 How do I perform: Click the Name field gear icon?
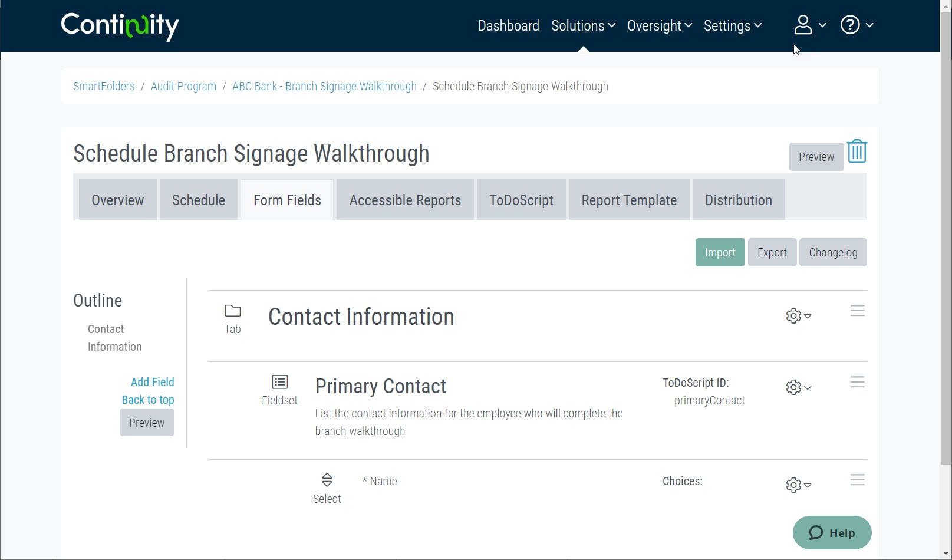pos(798,485)
